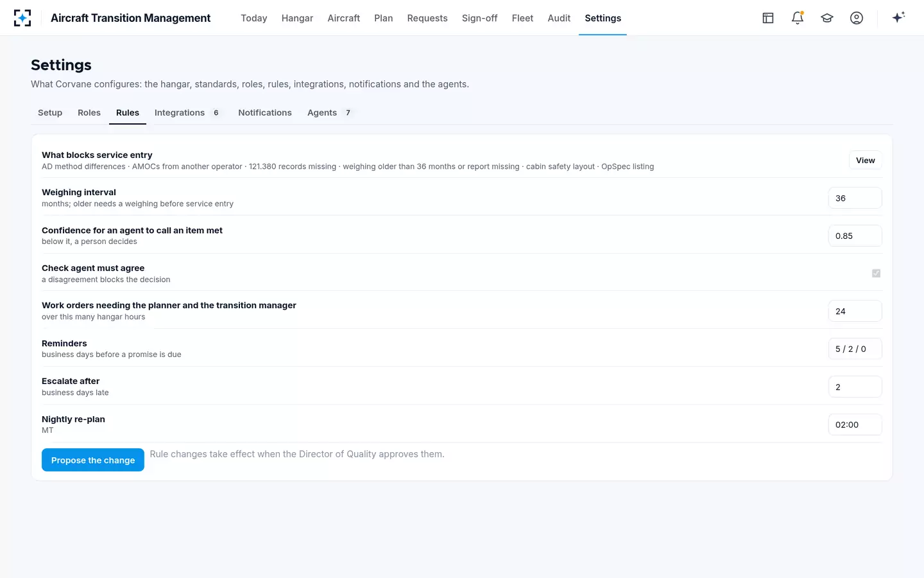Screen dimensions: 924x578
Task: Open the Audit menu item
Action: [x=559, y=18]
